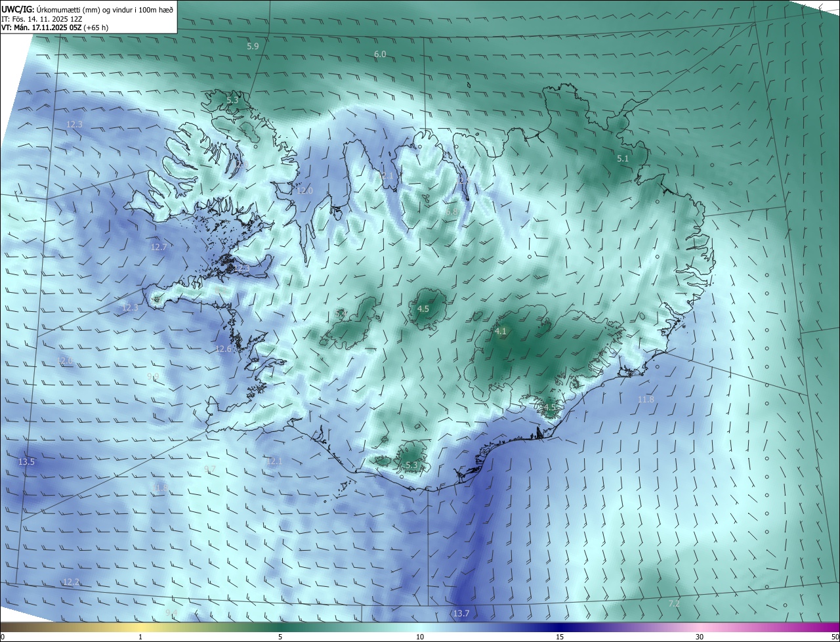Click the colorbar tick label 1
The image size is (840, 642).
[140, 637]
